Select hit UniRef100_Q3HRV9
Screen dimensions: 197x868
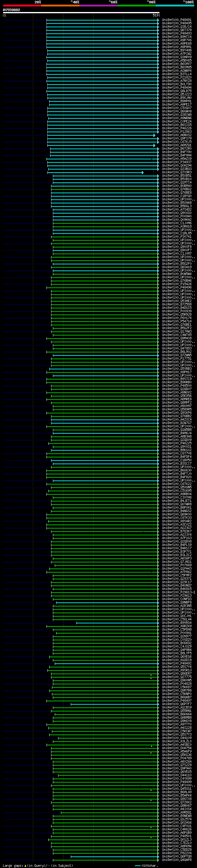pos(176,57)
